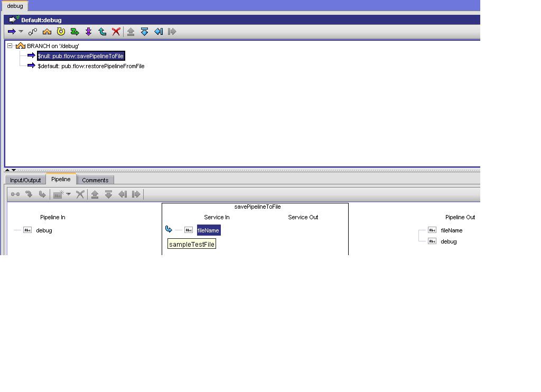
Task: Select the BRANCH on '/debug' step
Action: click(x=53, y=46)
